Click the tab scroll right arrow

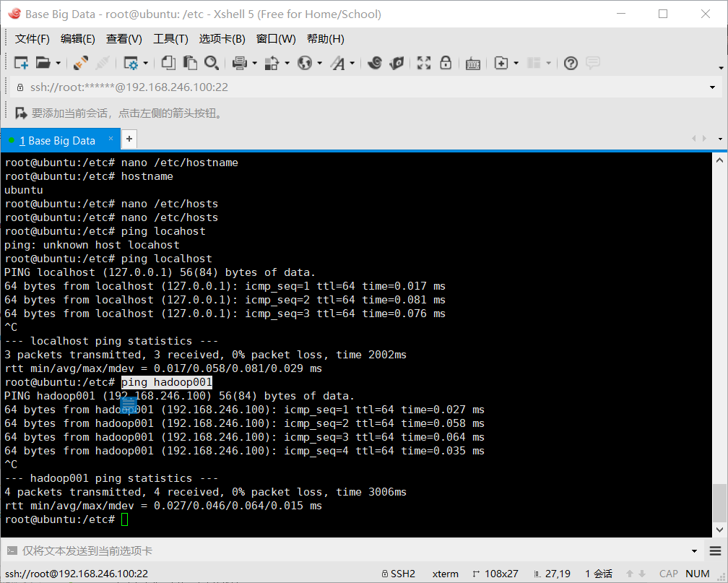point(704,139)
